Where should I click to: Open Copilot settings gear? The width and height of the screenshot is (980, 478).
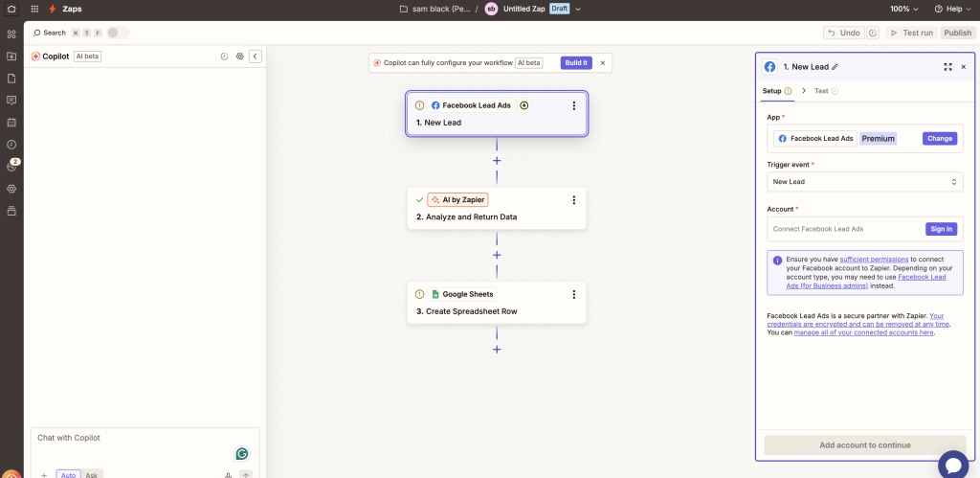pos(239,57)
